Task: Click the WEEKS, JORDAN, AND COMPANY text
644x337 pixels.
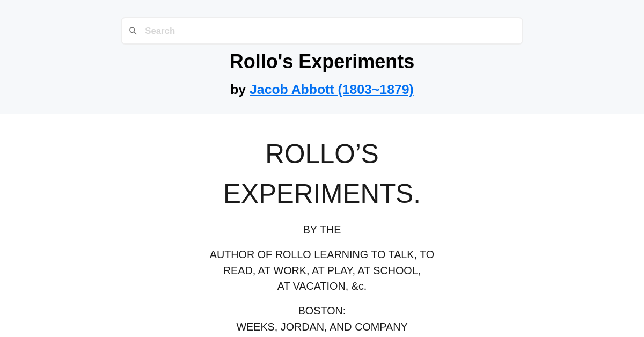Action: pos(322,327)
